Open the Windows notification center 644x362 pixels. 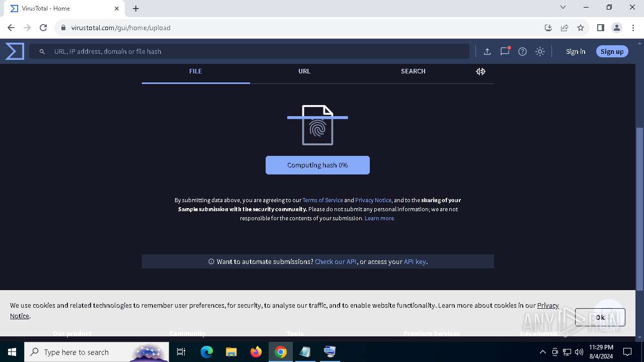(x=627, y=352)
